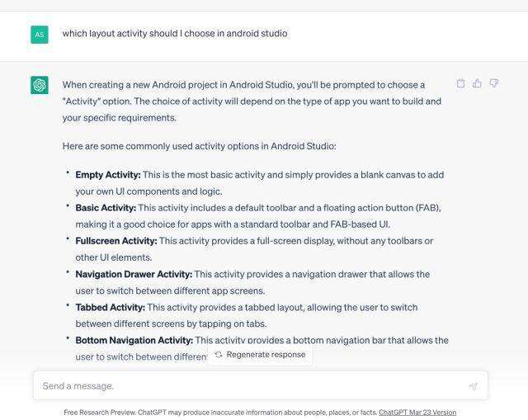Click the user question about layout activity
528x420 pixels.
click(x=175, y=34)
